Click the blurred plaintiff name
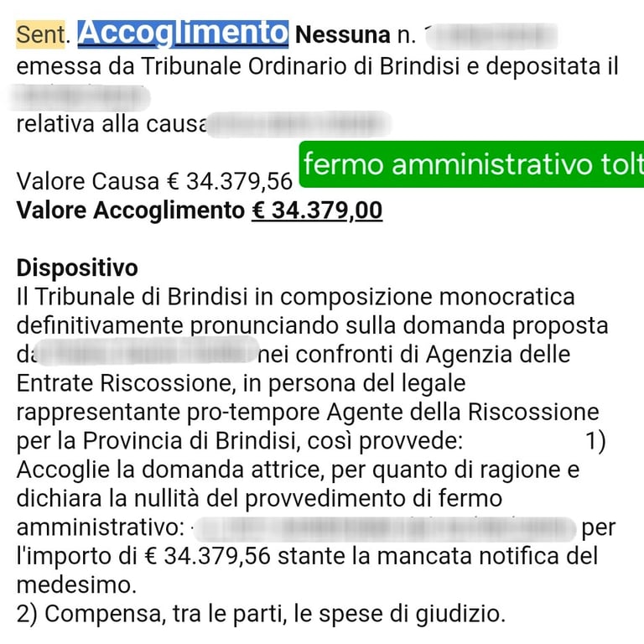This screenshot has height=644, width=644. (x=148, y=354)
